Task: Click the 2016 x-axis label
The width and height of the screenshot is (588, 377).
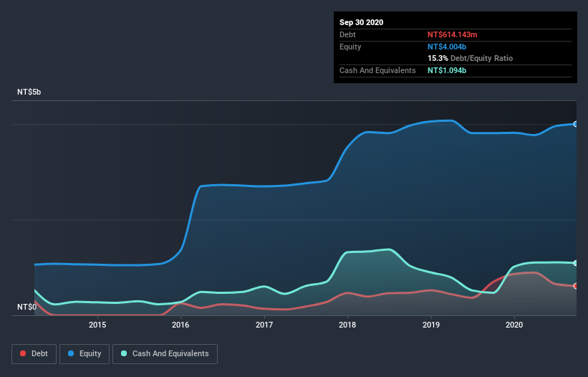Action: [x=180, y=325]
